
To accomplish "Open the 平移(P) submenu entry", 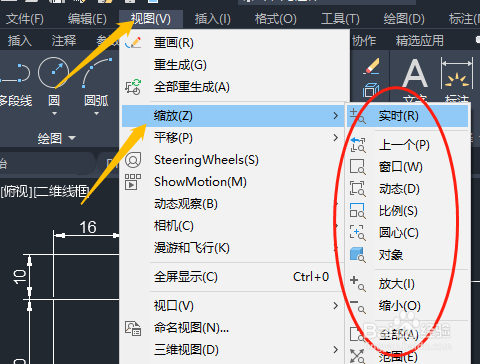I will click(x=233, y=138).
